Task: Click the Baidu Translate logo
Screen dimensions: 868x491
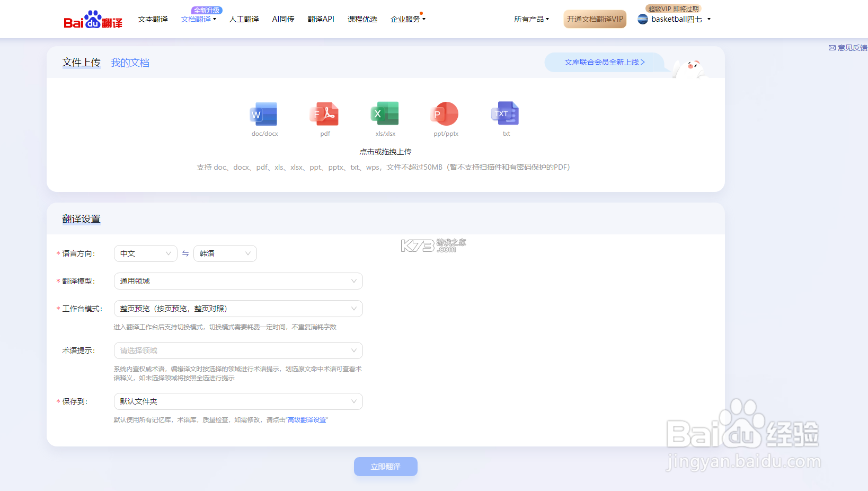Action: (x=93, y=20)
